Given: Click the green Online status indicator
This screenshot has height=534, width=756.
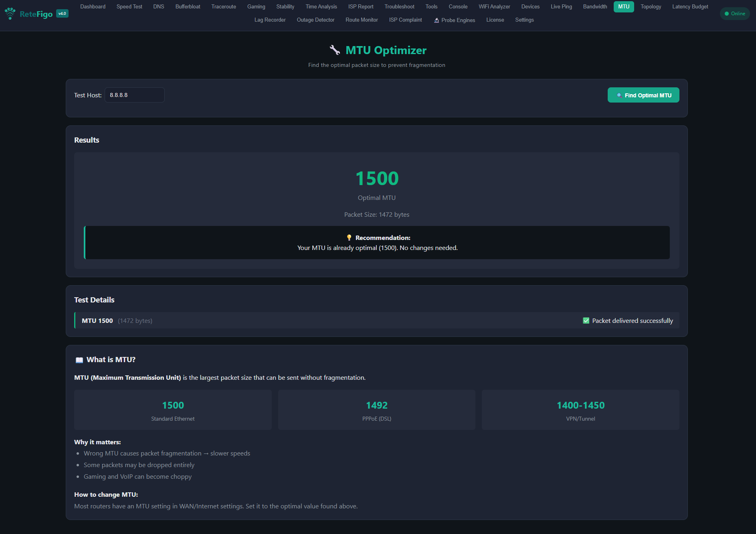Looking at the screenshot, I should pos(734,14).
